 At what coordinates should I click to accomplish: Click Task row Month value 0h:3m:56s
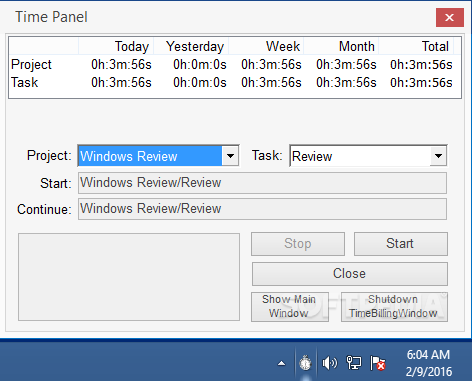[346, 83]
